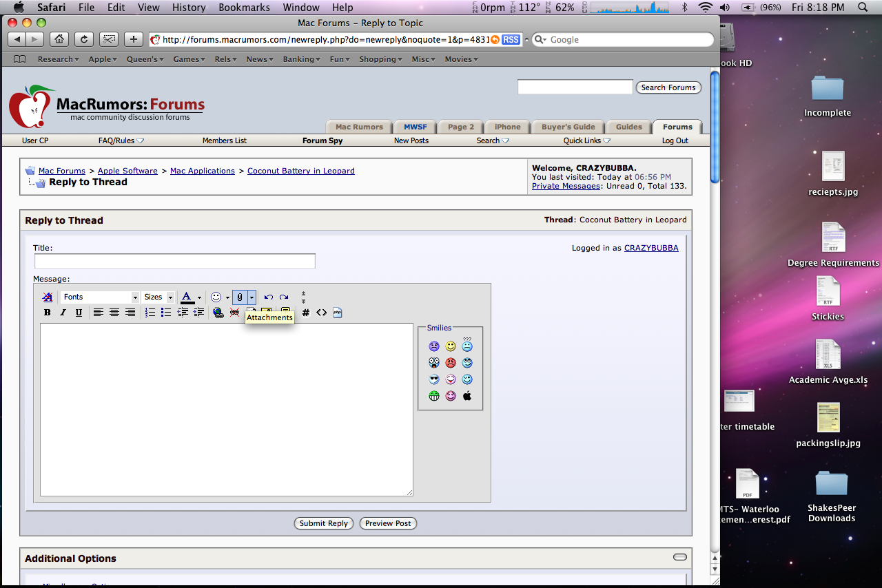Insert an ordered numbered list
The image size is (882, 588).
coord(150,313)
